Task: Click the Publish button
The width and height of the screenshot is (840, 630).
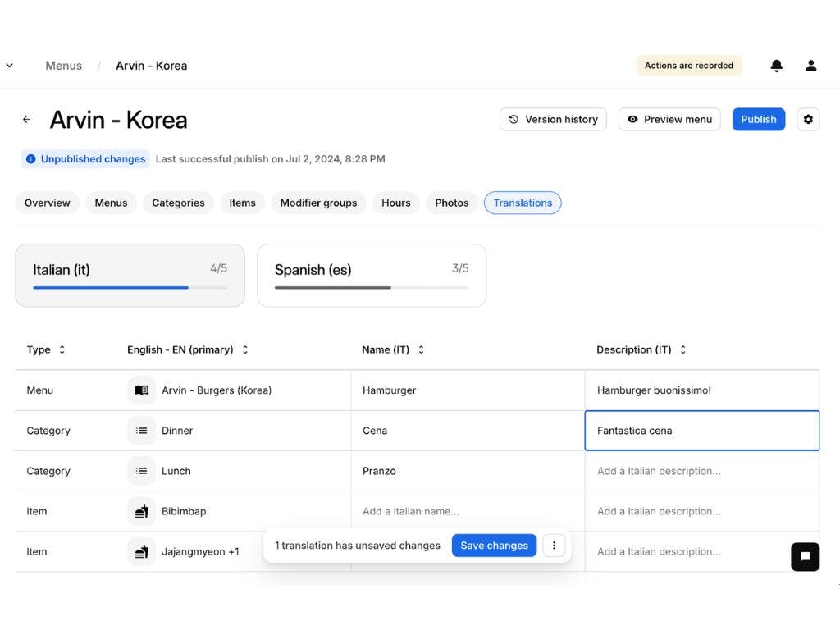Action: [758, 120]
